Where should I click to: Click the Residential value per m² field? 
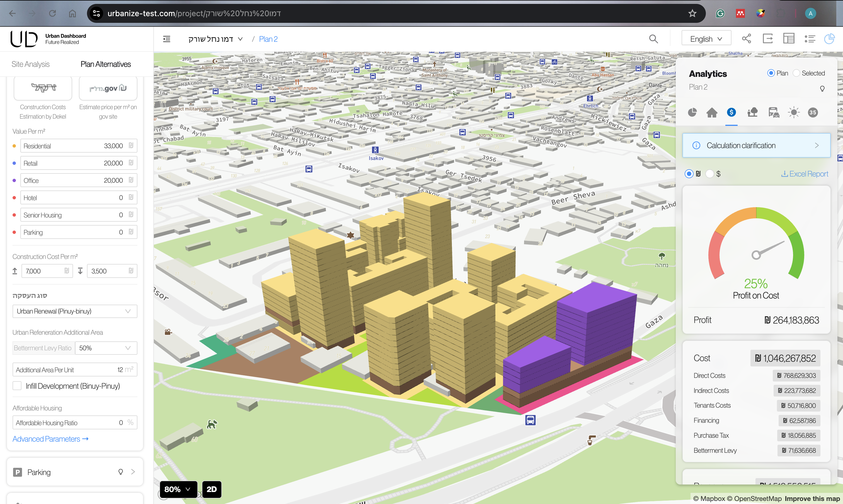[x=74, y=146]
